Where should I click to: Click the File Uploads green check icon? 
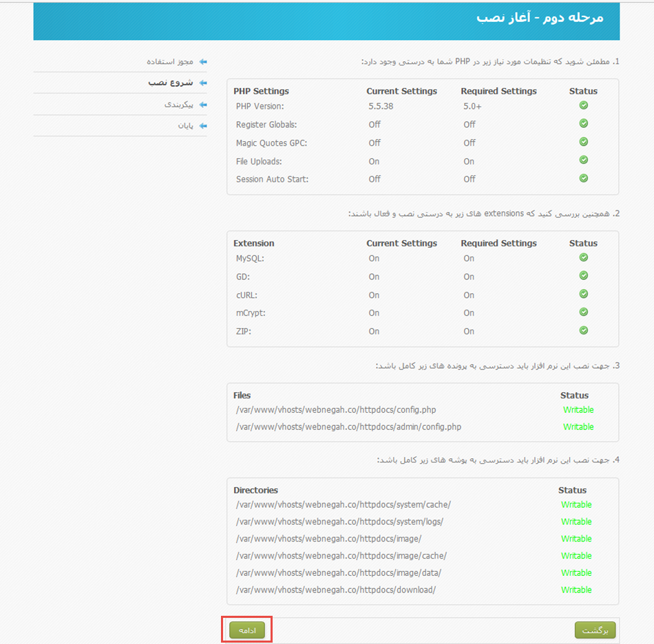(583, 160)
